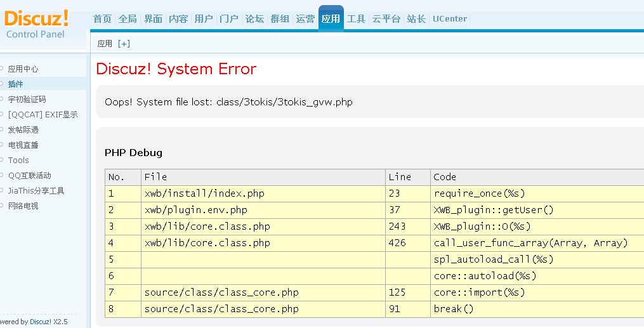This screenshot has width=644, height=328.
Task: Open the 运营 top menu
Action: pyautogui.click(x=306, y=19)
